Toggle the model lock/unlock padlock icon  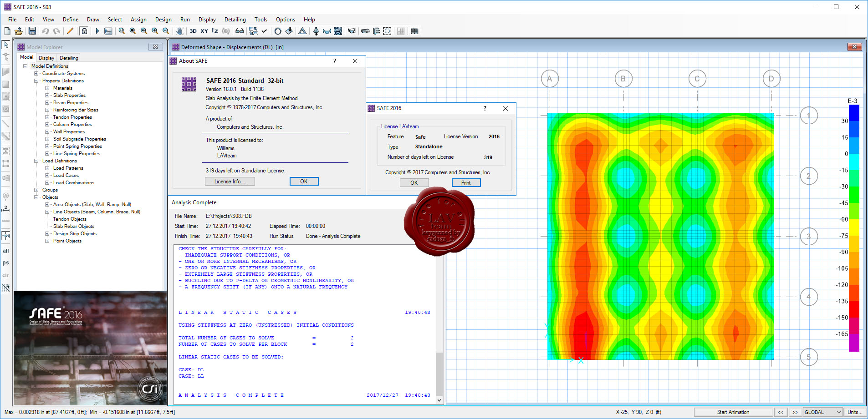84,31
